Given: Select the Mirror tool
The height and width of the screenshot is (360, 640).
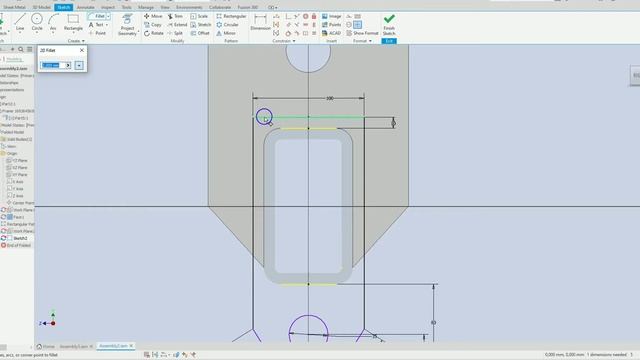Looking at the screenshot, I should (x=226, y=33).
